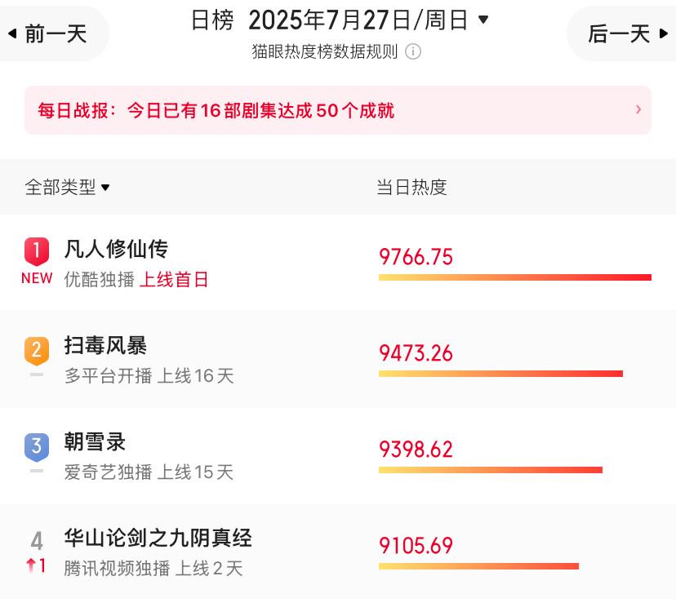Image resolution: width=676 pixels, height=616 pixels.
Task: Click the 当日热度 column header
Action: click(411, 187)
